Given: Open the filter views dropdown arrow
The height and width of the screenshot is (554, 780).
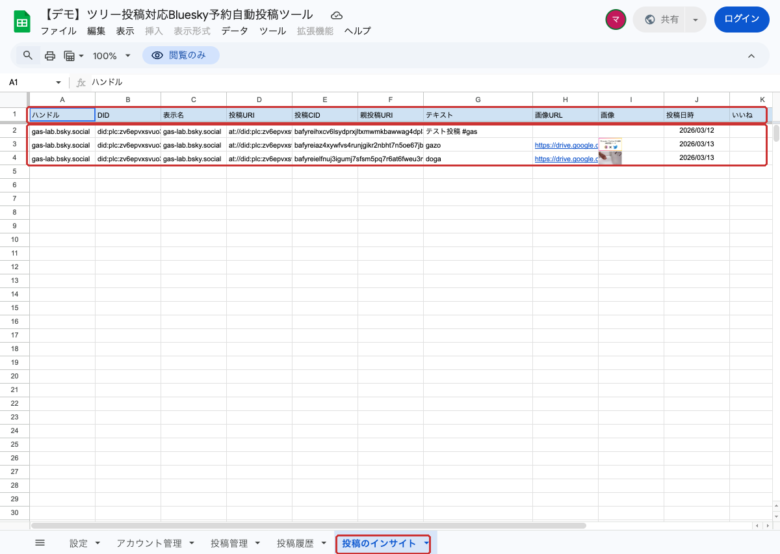Looking at the screenshot, I should click(81, 56).
